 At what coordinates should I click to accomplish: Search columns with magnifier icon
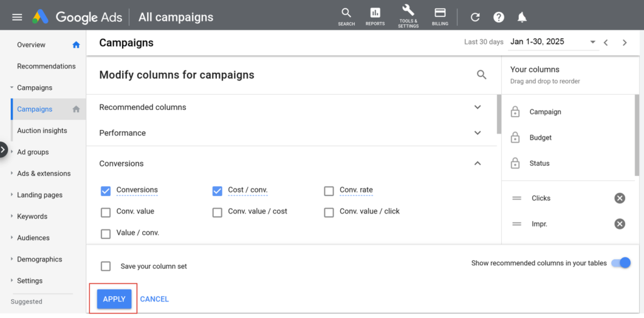point(482,75)
